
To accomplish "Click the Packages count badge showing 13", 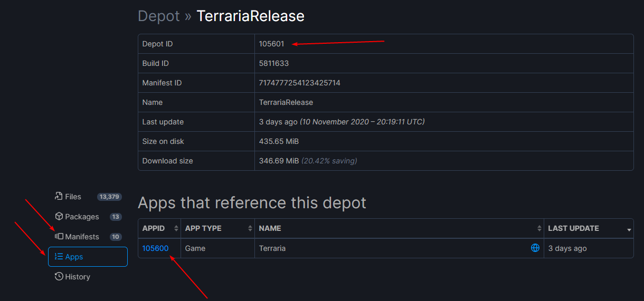I will pyautogui.click(x=116, y=217).
